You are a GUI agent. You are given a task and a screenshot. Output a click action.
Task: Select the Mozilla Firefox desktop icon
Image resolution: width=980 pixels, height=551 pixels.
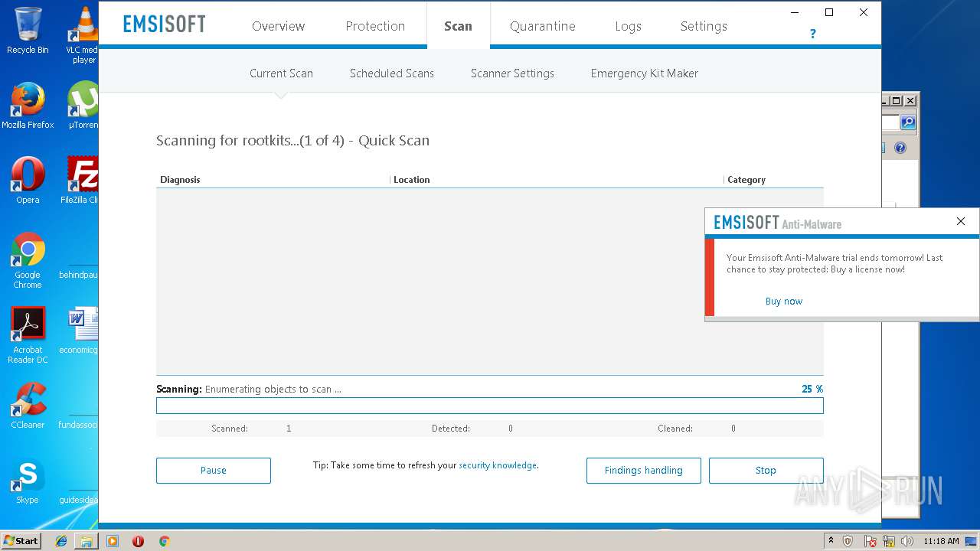coord(28,106)
